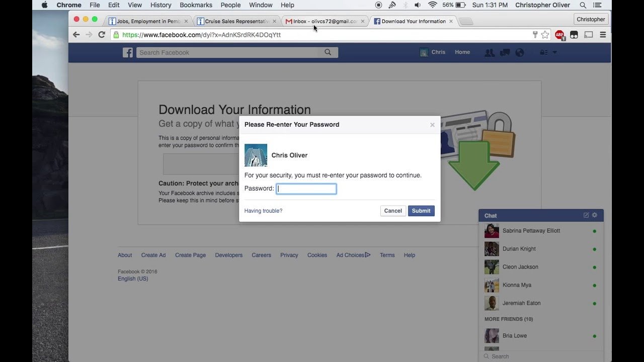Open Messages icon in Facebook header
The width and height of the screenshot is (644, 362).
pyautogui.click(x=505, y=52)
